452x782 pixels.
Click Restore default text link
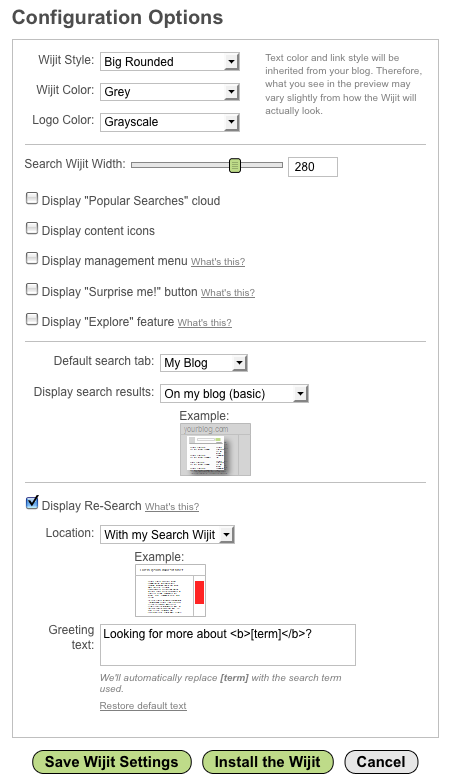pos(143,706)
